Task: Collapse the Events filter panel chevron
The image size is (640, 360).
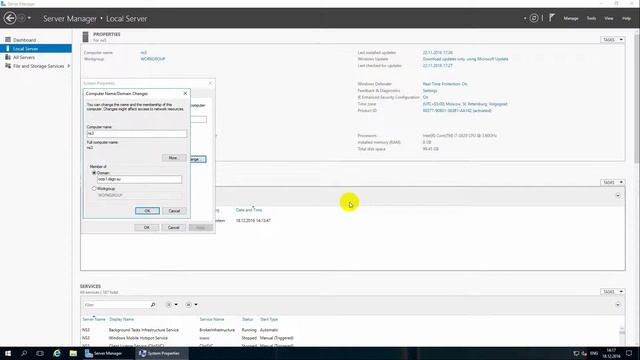Action: tap(618, 195)
